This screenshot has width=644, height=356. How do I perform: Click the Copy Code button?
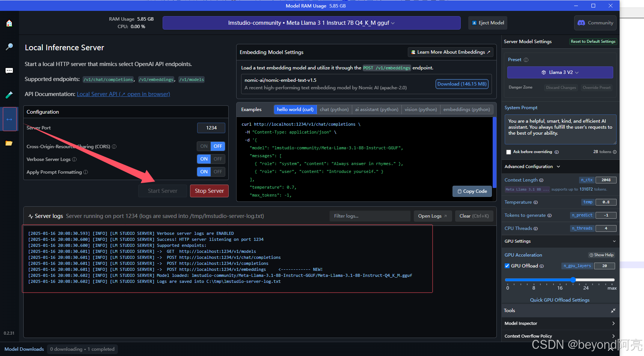[472, 191]
